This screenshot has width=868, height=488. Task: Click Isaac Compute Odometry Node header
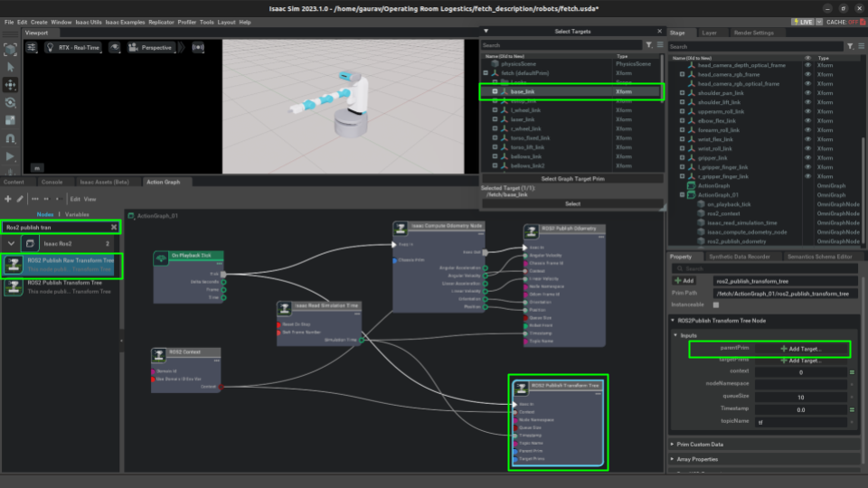439,226
